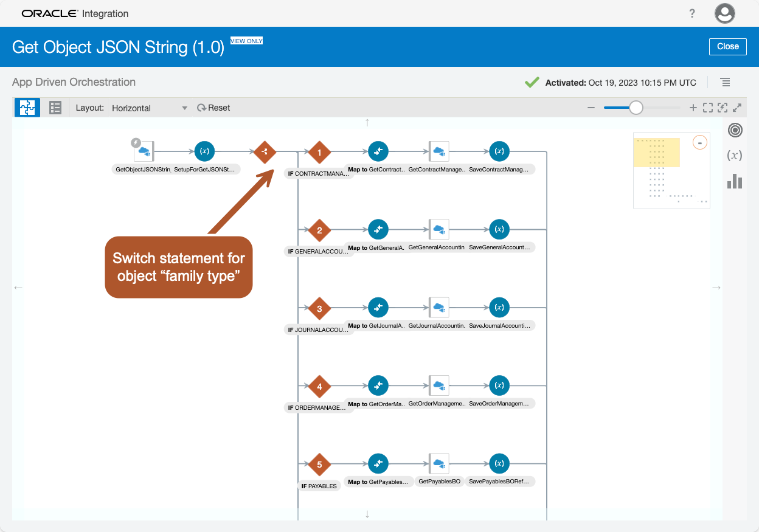This screenshot has width=759, height=532.
Task: Open the bar chart sidebar icon
Action: (x=735, y=181)
